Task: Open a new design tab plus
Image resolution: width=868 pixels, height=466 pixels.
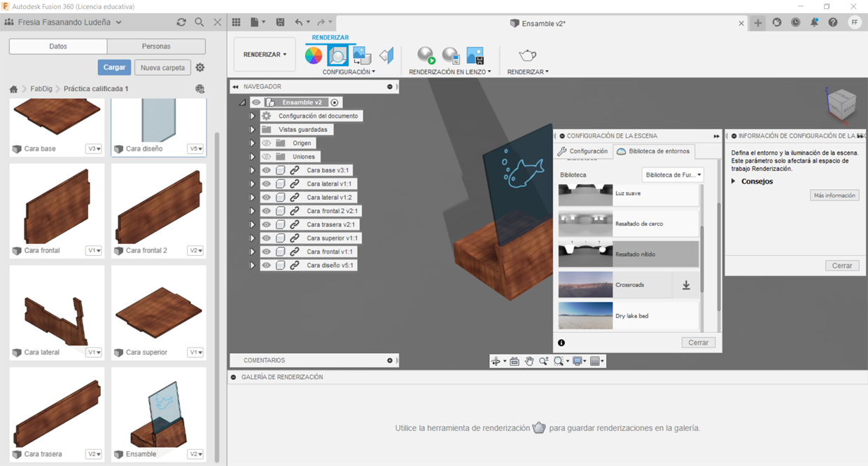Action: click(758, 22)
